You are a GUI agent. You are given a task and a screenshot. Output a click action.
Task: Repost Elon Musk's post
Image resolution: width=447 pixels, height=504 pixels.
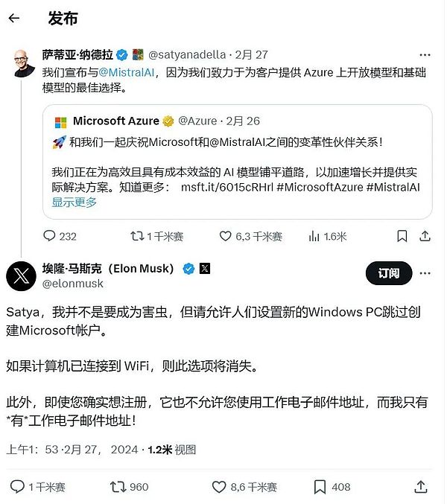(x=118, y=487)
